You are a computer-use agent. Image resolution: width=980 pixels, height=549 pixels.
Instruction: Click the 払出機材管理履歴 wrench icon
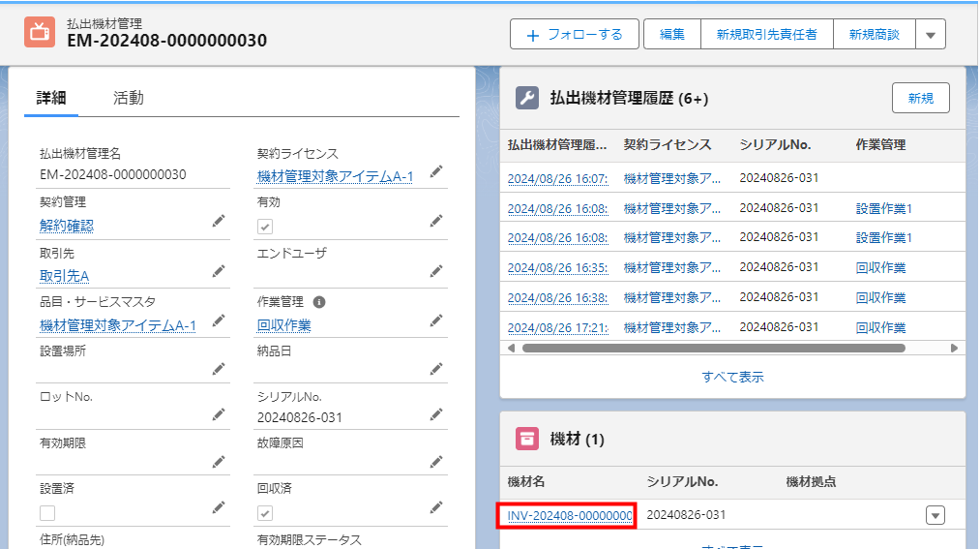[x=526, y=98]
